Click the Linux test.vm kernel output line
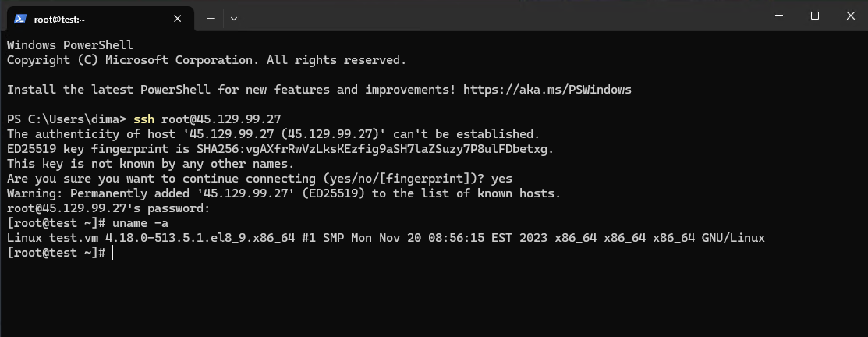This screenshot has width=868, height=337. click(386, 238)
